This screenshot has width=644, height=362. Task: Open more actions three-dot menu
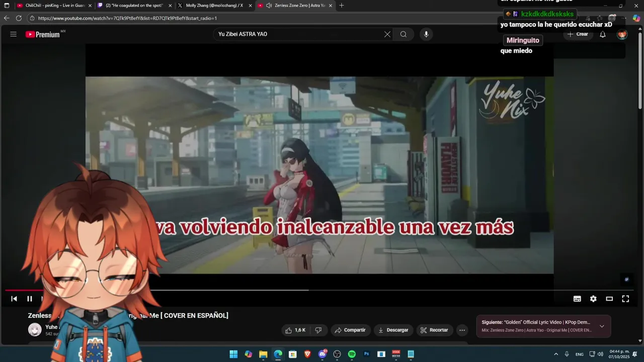(x=462, y=330)
